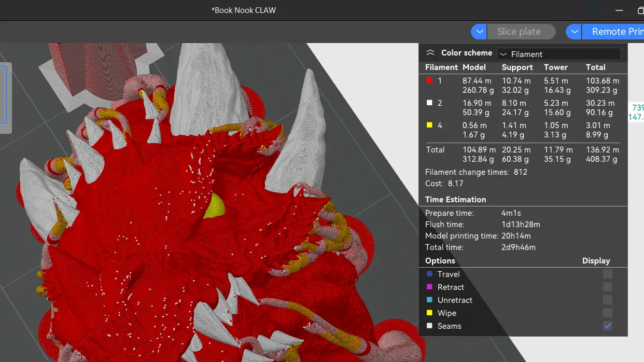644x362 pixels.
Task: Click the yellow Wipe color icon
Action: click(429, 313)
